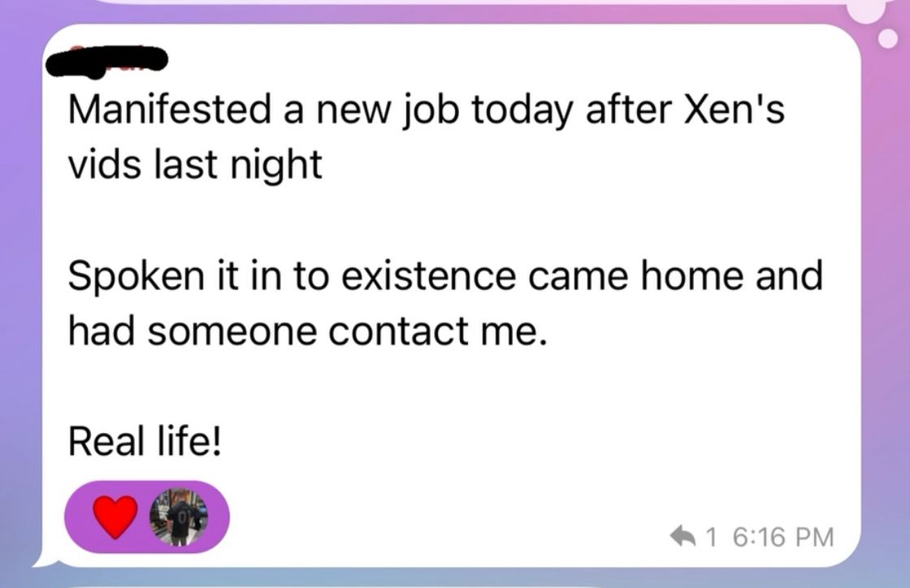Click the words "came home and"
The height and width of the screenshot is (588, 910).
tap(675, 277)
